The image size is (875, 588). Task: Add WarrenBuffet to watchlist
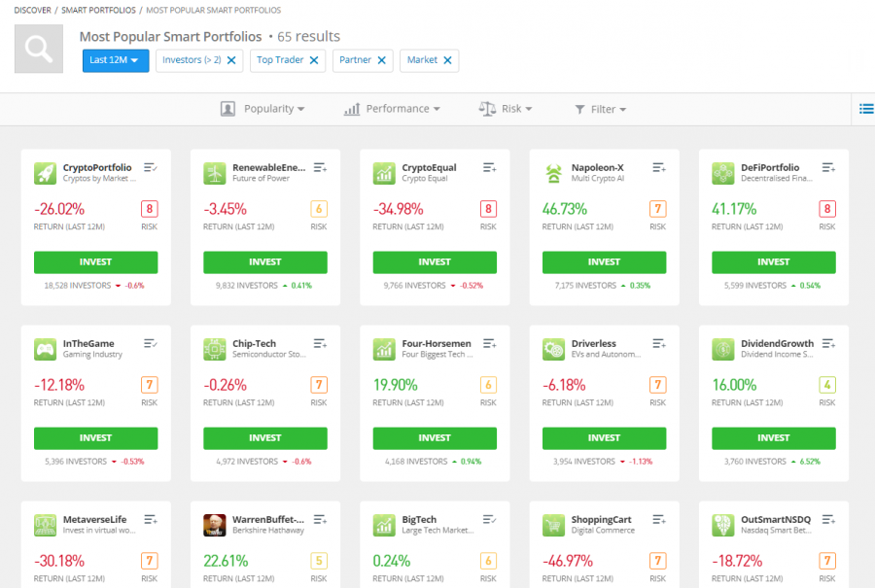point(320,519)
